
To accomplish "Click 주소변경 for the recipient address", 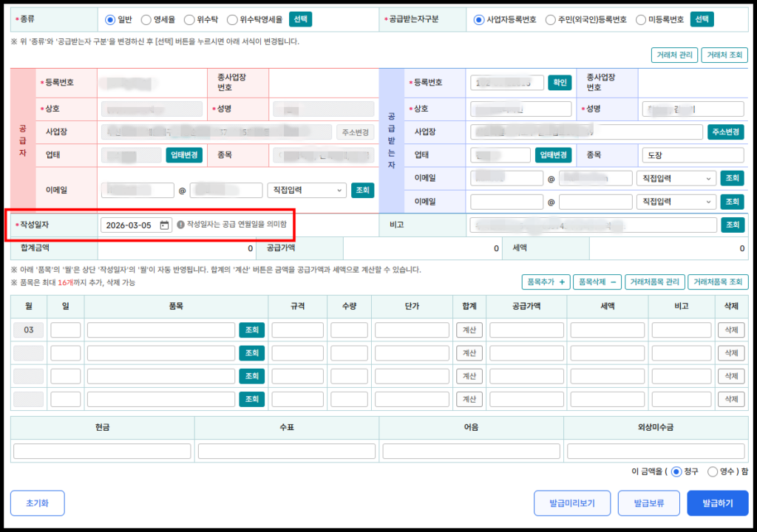I will point(724,132).
